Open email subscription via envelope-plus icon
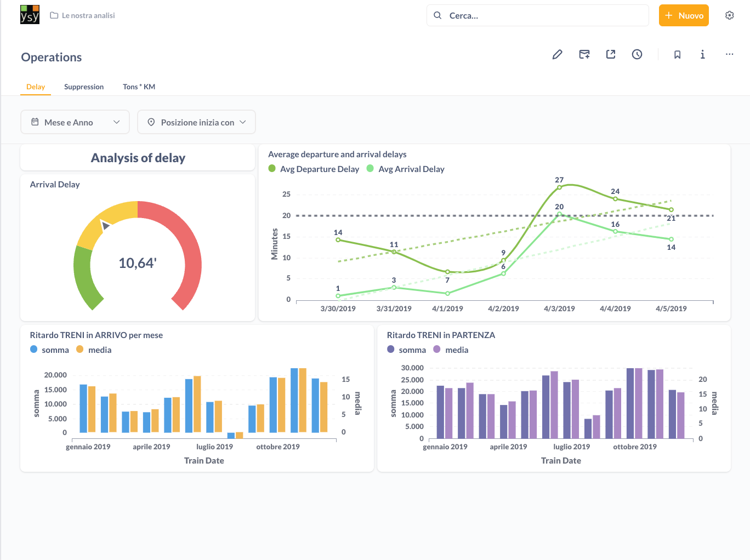The width and height of the screenshot is (750, 560). [584, 54]
